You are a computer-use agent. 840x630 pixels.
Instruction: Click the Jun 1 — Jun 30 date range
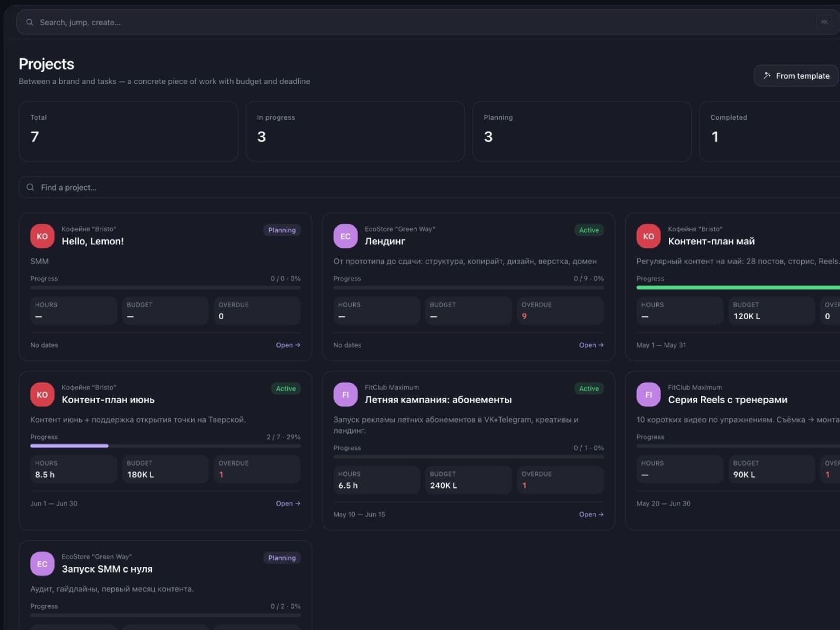click(x=54, y=503)
